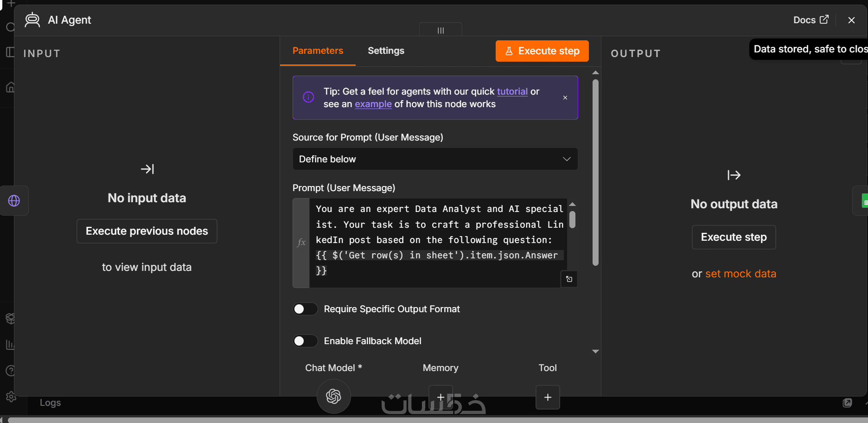The image size is (868, 423).
Task: Expand the prompt editor in modal
Action: [569, 279]
